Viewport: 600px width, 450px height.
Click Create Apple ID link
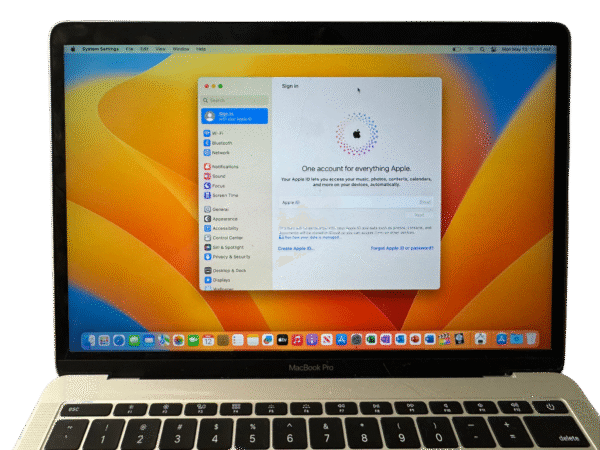[x=296, y=248]
